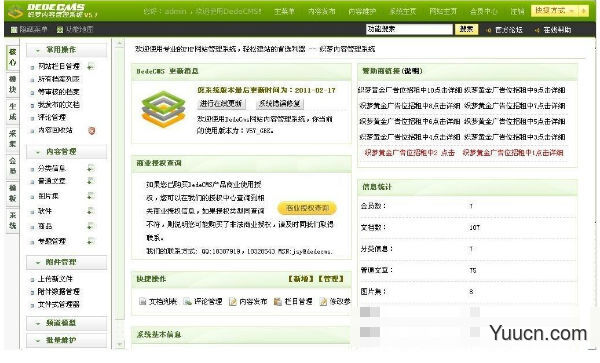600x363 pixels.
Task: Open 内容发布 in the top menu
Action: click(x=322, y=11)
